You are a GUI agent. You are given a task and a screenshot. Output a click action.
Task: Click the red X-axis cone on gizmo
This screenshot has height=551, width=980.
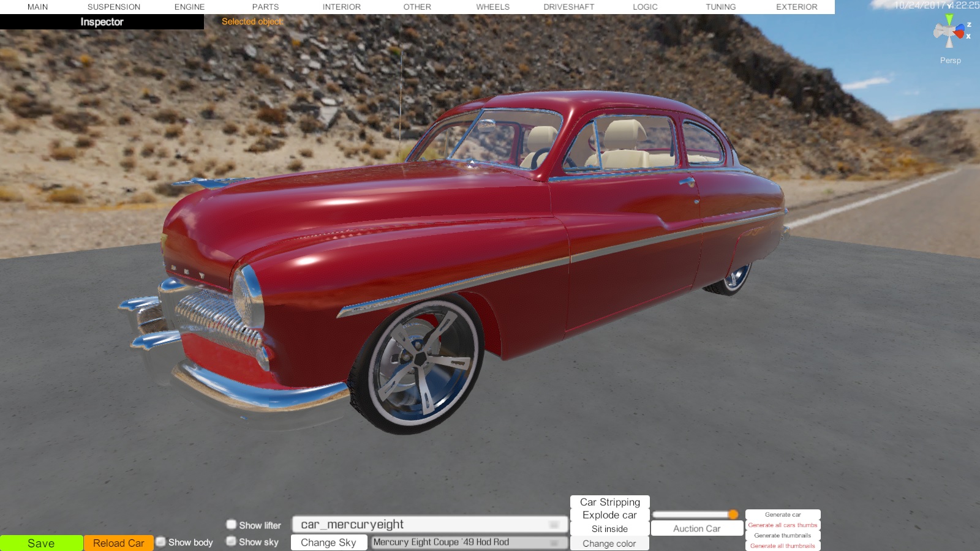tap(960, 32)
